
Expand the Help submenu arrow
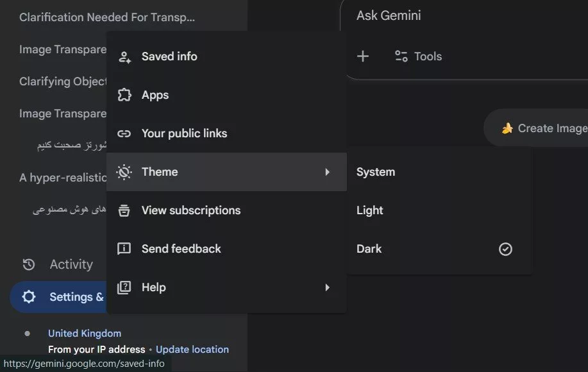tap(327, 287)
